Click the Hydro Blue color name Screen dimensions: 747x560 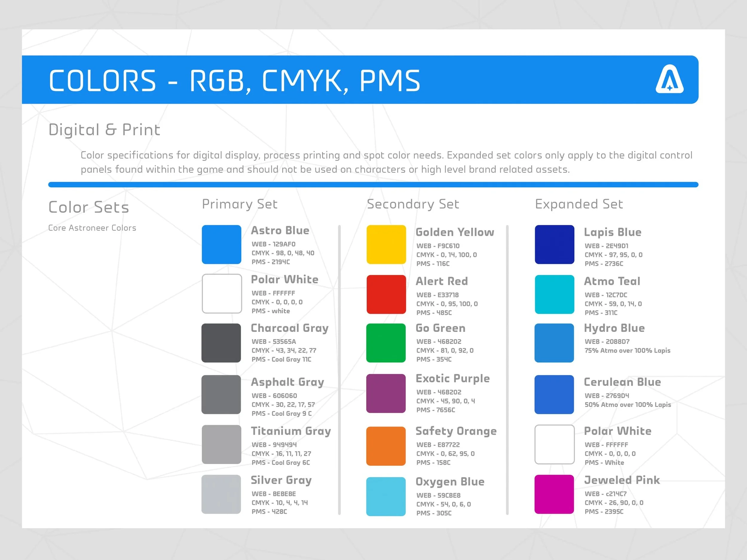(x=614, y=328)
